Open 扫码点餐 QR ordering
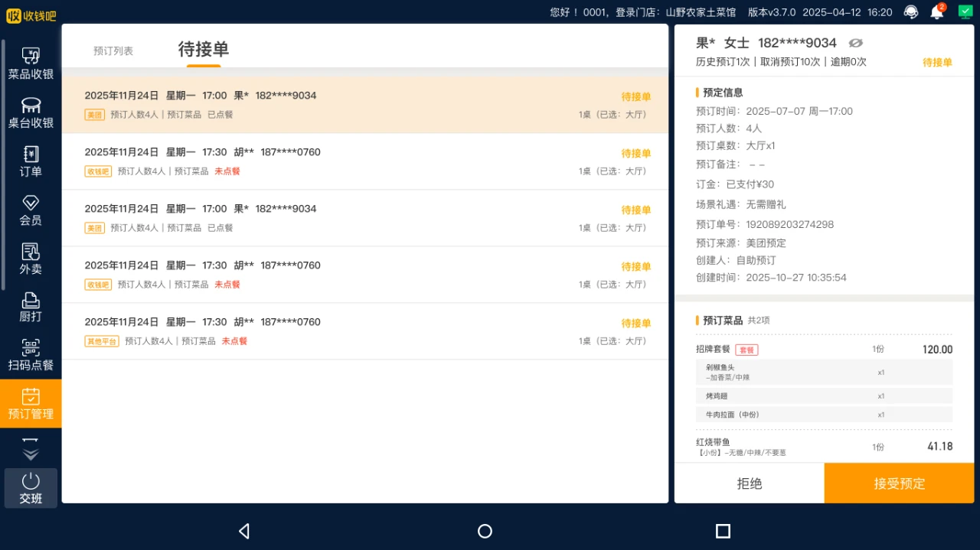 pyautogui.click(x=31, y=356)
